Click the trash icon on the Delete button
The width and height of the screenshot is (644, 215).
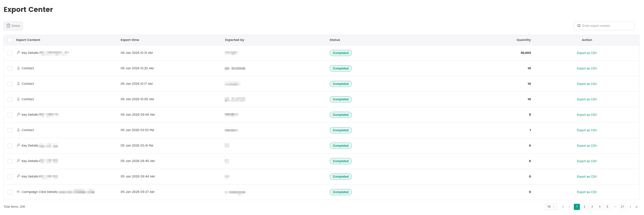tap(8, 26)
